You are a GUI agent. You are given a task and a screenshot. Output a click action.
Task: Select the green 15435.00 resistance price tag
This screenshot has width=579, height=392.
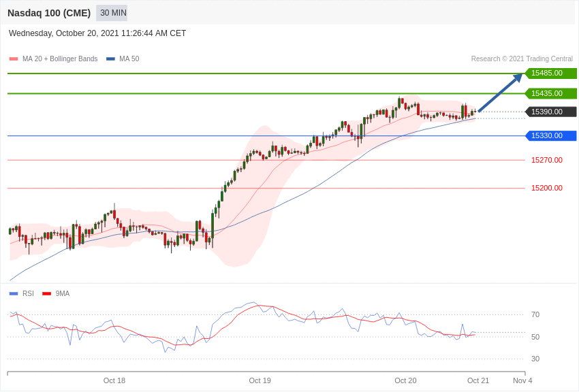coord(550,93)
